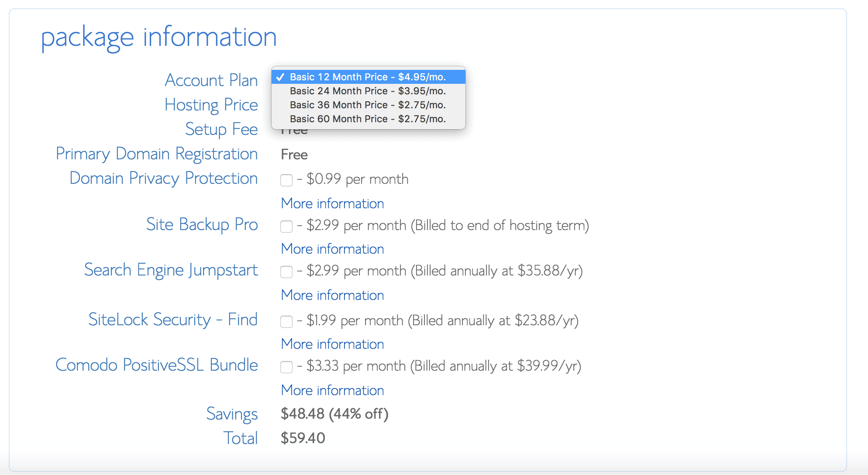Click More information for Search Engine Jumpstart
This screenshot has width=868, height=475.
click(331, 296)
